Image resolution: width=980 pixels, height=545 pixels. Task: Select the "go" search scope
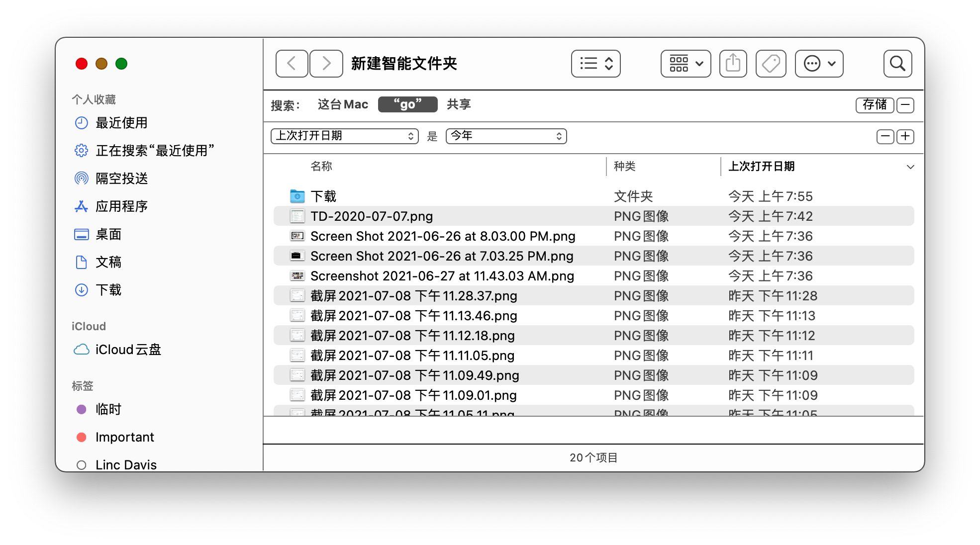pos(407,104)
